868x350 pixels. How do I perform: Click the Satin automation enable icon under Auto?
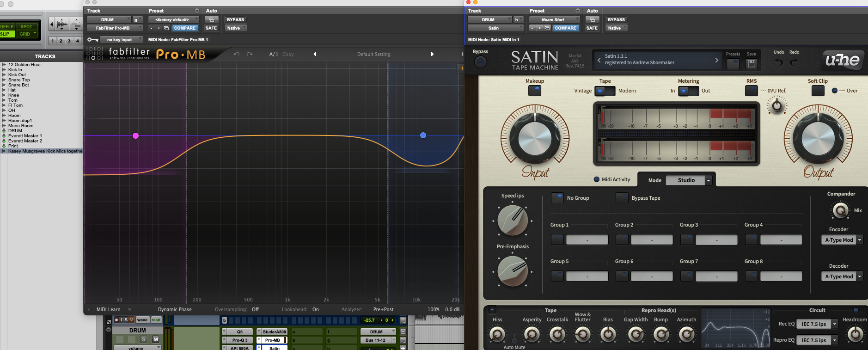click(592, 20)
